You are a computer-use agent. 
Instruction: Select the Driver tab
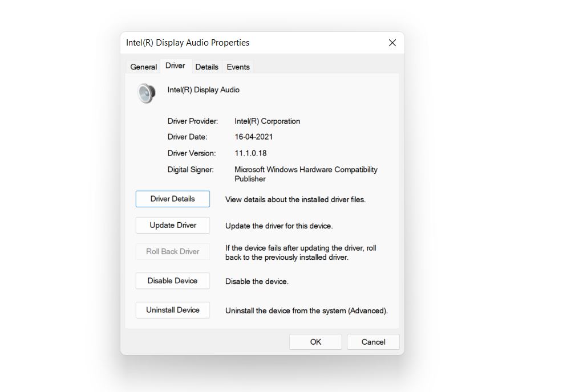click(175, 66)
